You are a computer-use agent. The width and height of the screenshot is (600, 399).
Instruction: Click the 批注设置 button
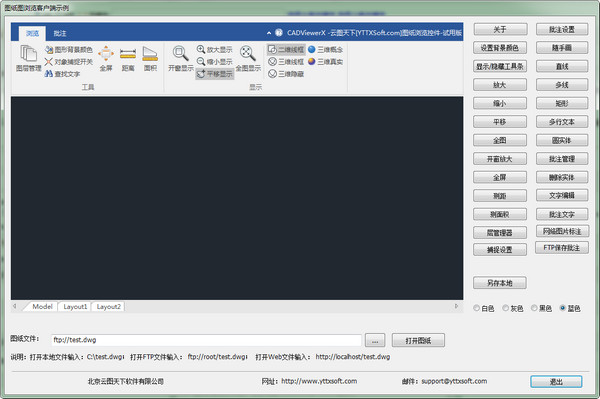click(x=562, y=29)
